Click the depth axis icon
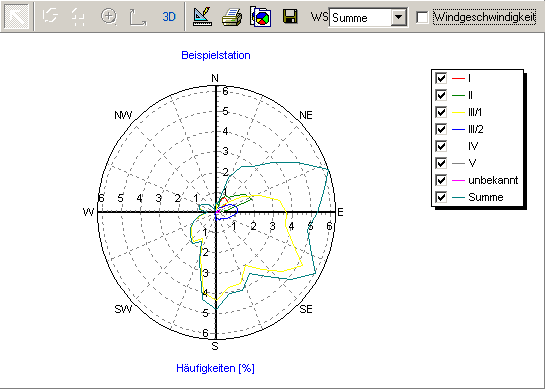Viewport: 545px width, 389px height. click(138, 17)
